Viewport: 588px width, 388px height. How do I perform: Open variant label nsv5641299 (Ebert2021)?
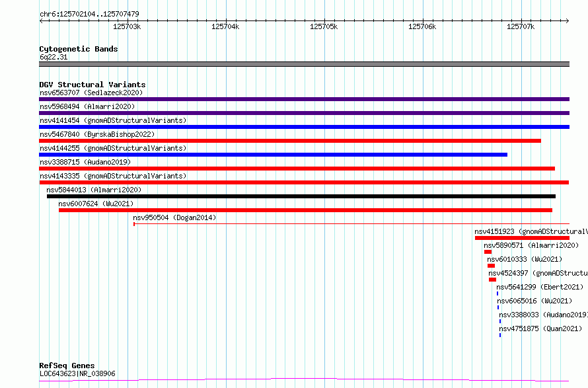540,287
